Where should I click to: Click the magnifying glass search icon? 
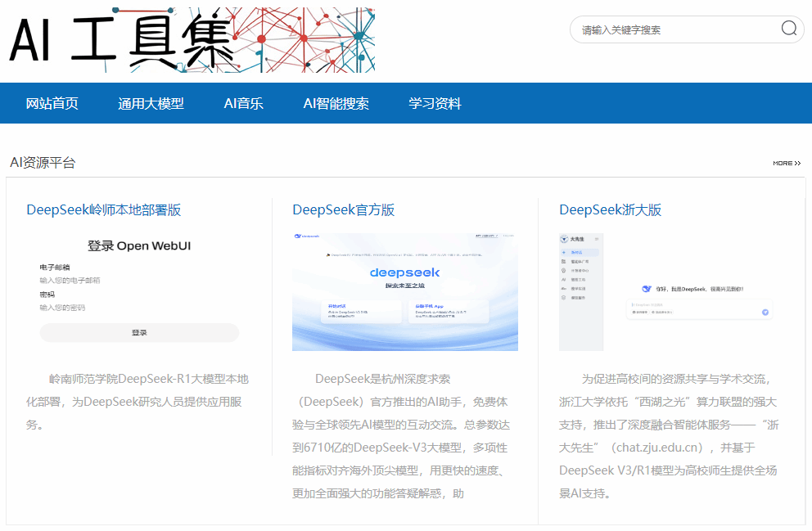pos(788,29)
